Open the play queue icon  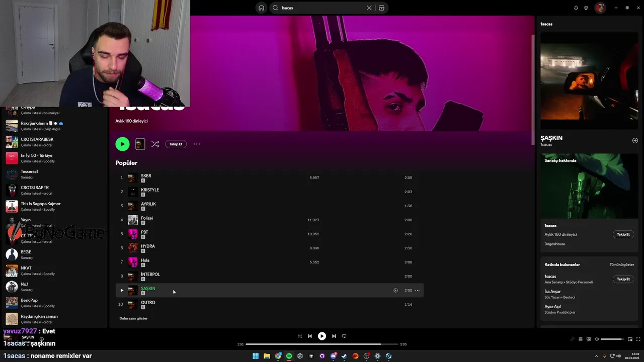coord(580,339)
